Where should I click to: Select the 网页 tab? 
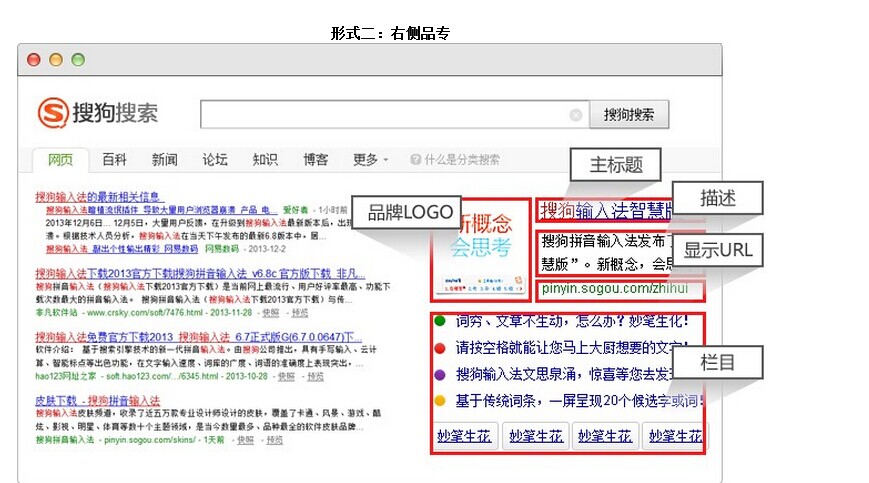(x=60, y=160)
